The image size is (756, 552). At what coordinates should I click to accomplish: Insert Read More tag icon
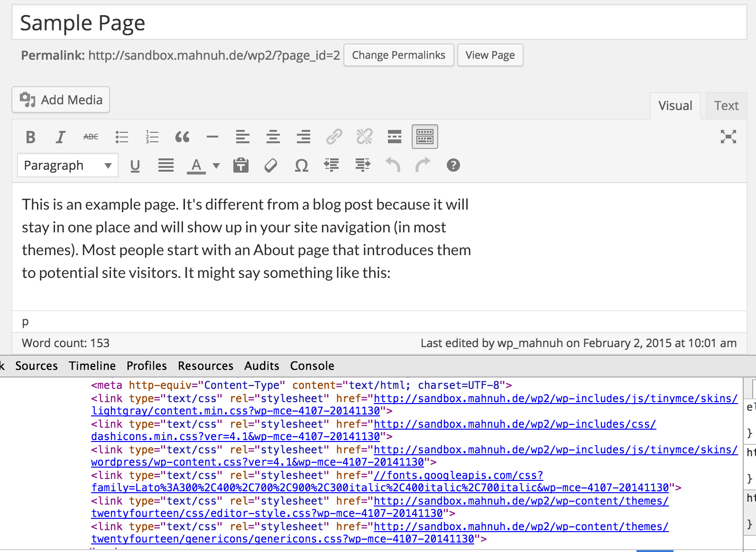click(395, 137)
